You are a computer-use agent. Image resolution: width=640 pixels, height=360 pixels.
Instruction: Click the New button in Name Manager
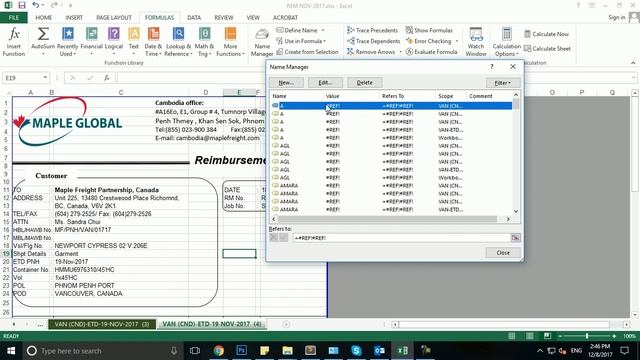pos(286,82)
